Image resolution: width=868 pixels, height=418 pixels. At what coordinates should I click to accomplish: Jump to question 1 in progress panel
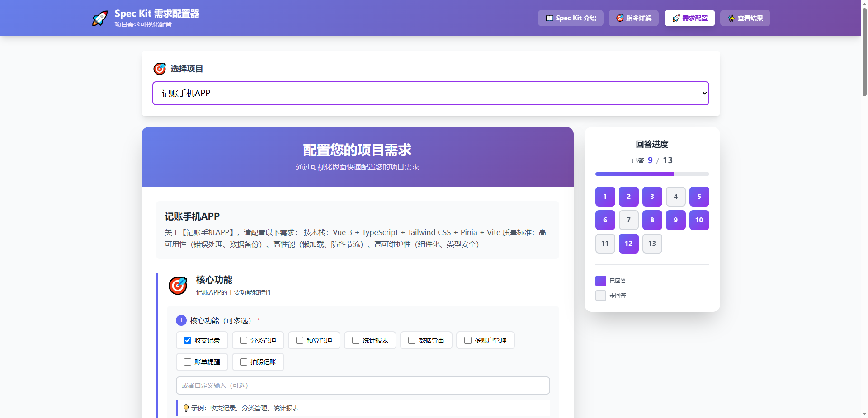pos(605,197)
